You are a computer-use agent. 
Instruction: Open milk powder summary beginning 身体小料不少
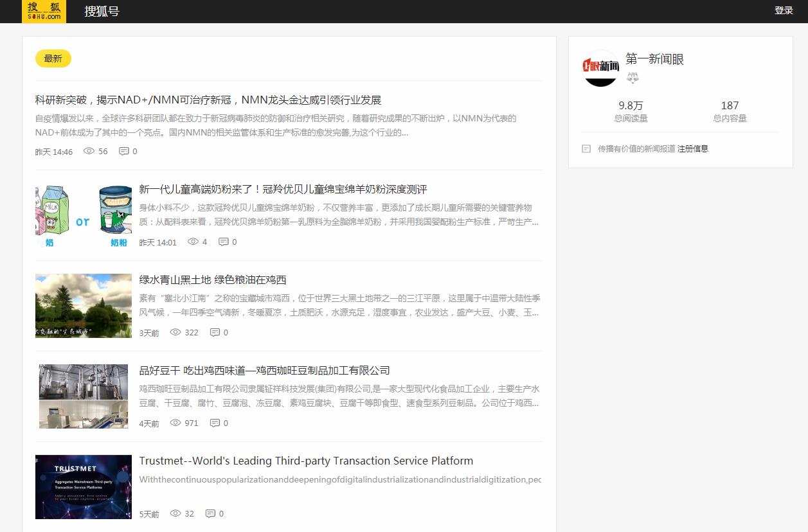pyautogui.click(x=339, y=215)
